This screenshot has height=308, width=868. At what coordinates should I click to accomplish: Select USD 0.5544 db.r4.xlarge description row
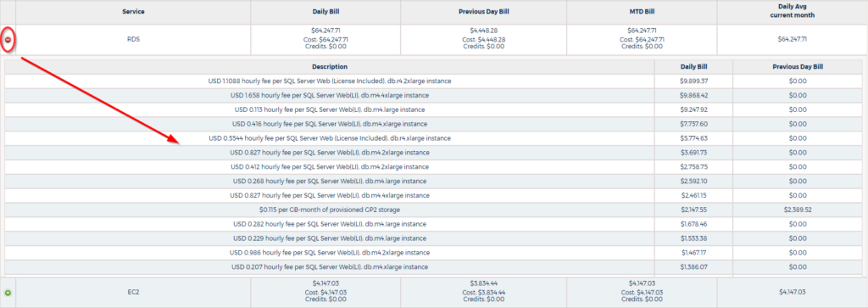330,138
